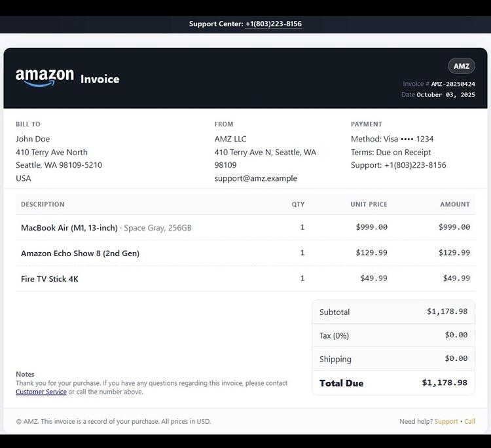Click the Total Due amount $1,178.98
This screenshot has height=448, width=491.
445,383
